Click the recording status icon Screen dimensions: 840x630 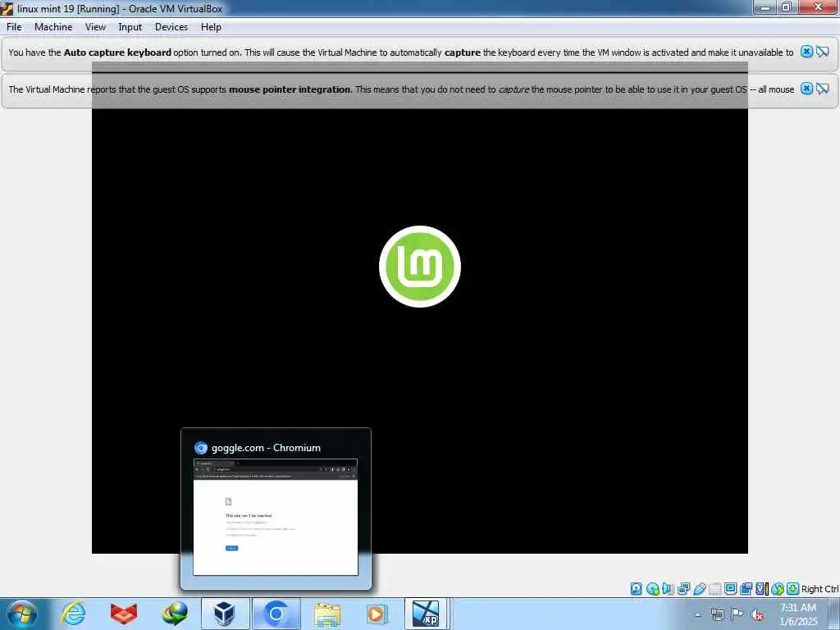coord(746,589)
